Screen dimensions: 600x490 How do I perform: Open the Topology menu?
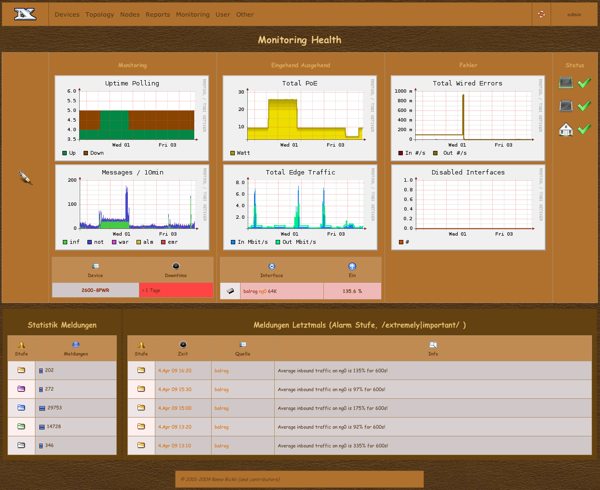click(x=99, y=15)
